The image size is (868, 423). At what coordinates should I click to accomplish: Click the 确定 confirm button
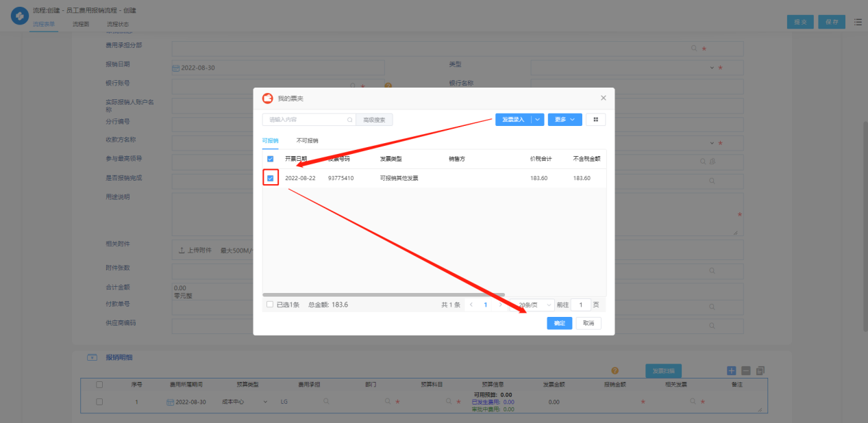pos(560,323)
